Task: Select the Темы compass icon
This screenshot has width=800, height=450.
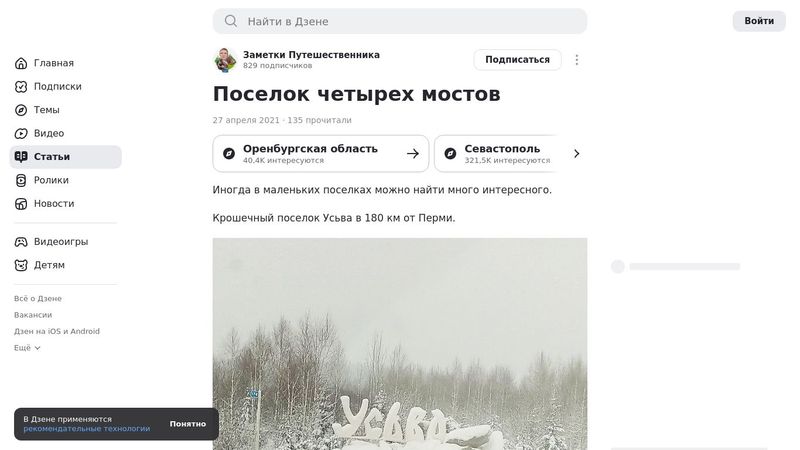Action: (x=21, y=110)
